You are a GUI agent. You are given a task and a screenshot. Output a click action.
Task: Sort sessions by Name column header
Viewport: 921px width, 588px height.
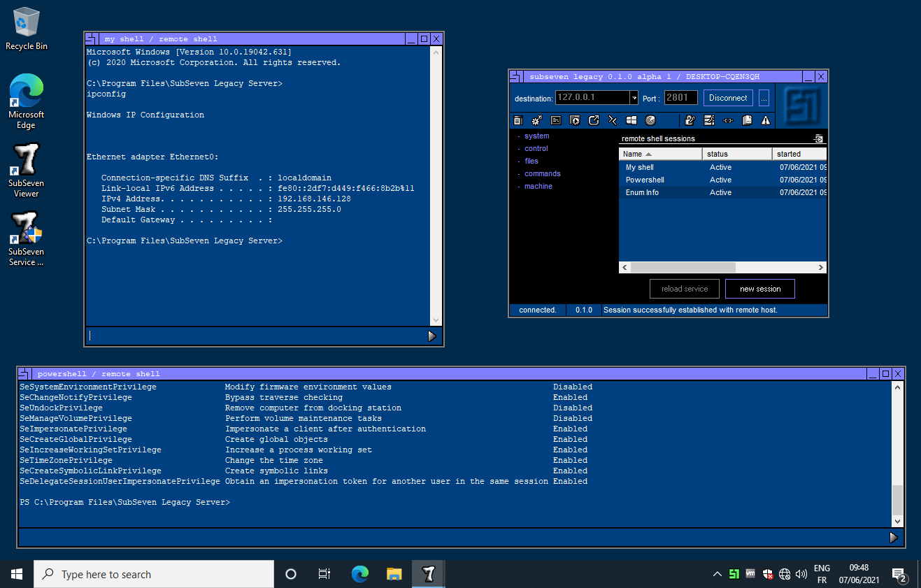tap(661, 154)
